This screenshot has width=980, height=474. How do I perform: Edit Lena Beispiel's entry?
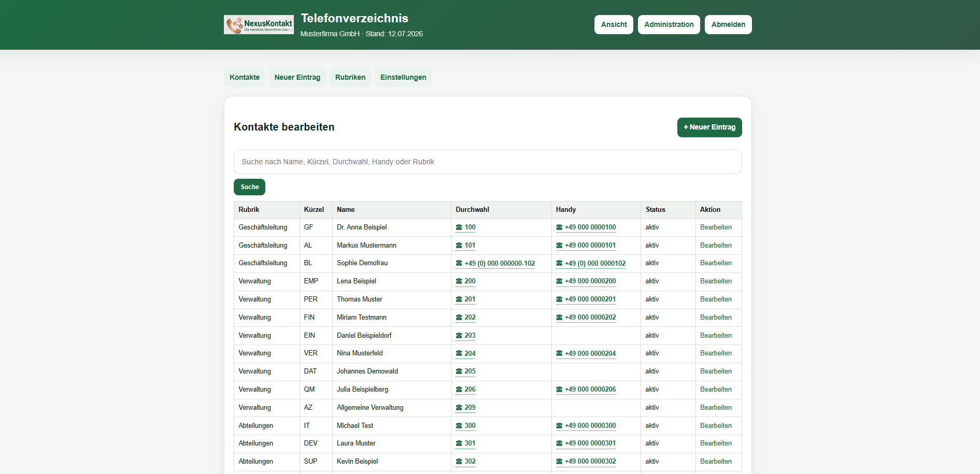716,281
